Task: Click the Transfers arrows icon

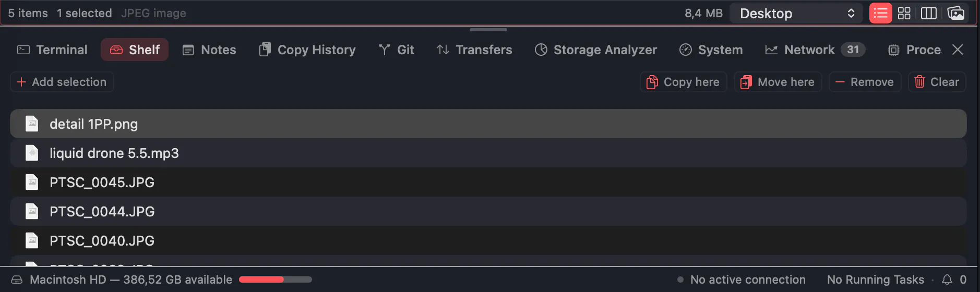Action: pyautogui.click(x=443, y=50)
